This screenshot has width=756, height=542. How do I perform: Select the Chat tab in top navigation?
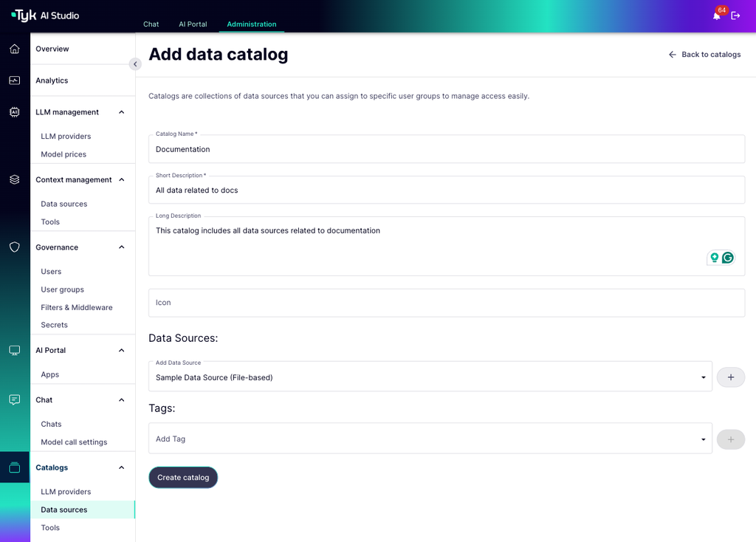151,24
